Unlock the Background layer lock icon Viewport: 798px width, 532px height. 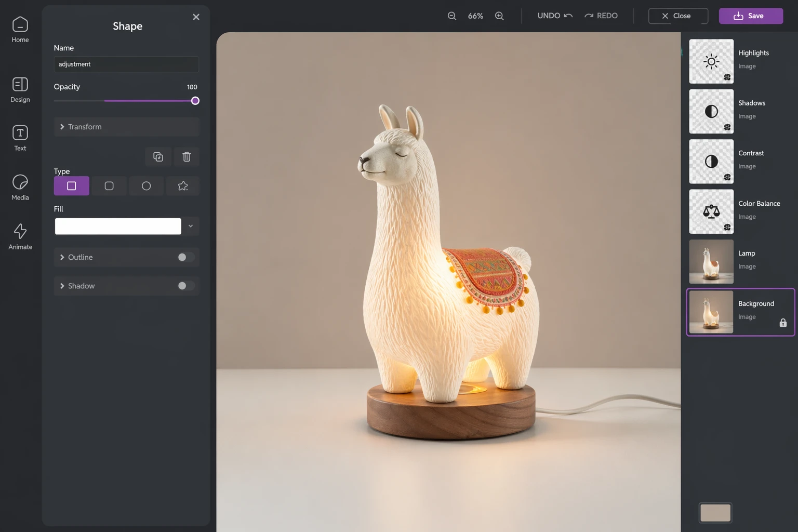click(783, 323)
